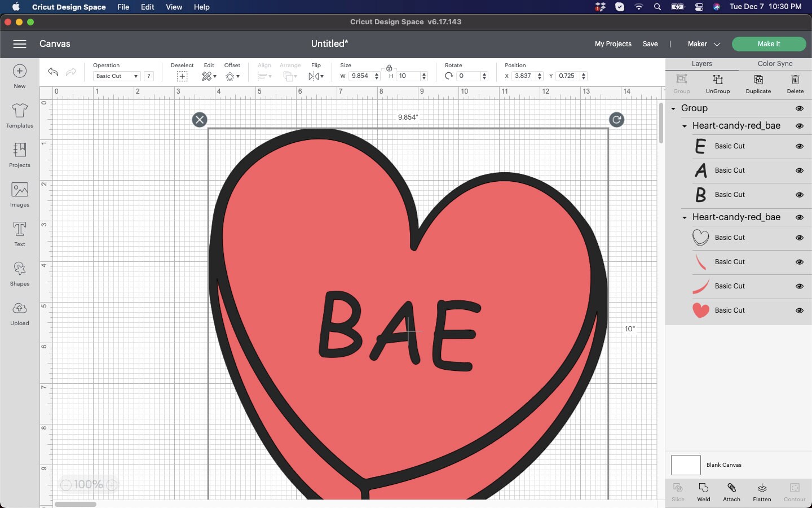
Task: Click the Make It button
Action: click(769, 43)
